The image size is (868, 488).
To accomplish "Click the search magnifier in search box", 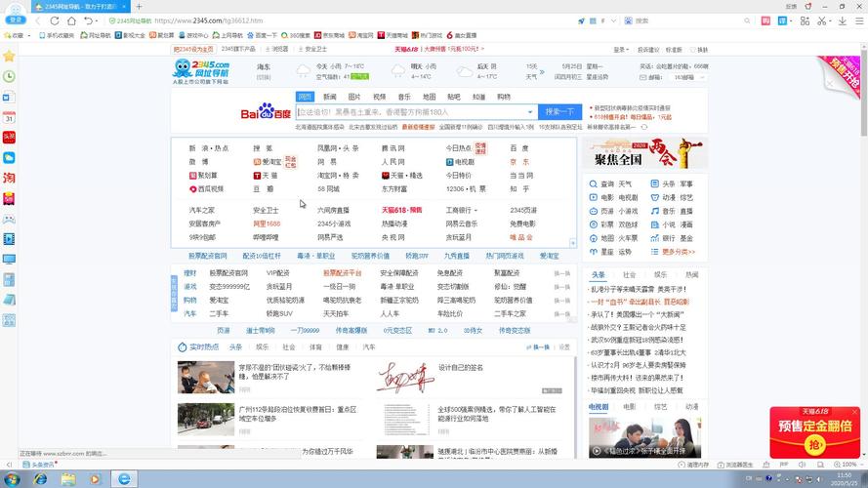I will coord(747,21).
